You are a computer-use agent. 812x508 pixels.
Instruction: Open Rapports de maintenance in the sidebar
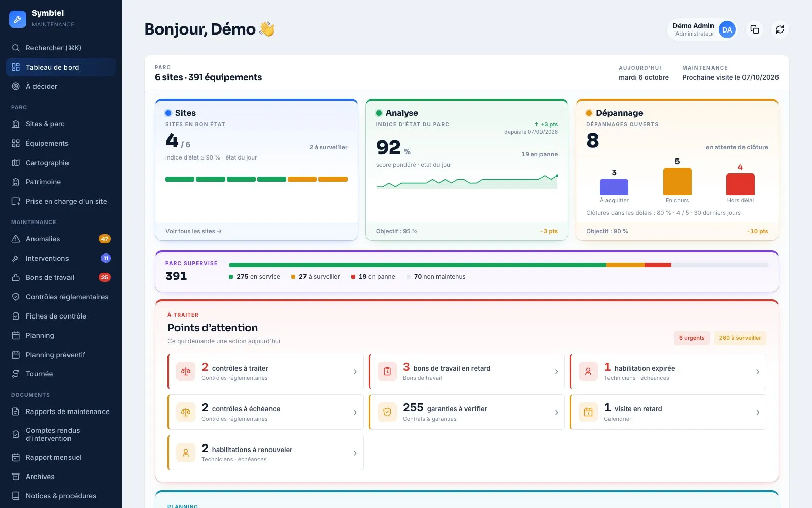61,411
